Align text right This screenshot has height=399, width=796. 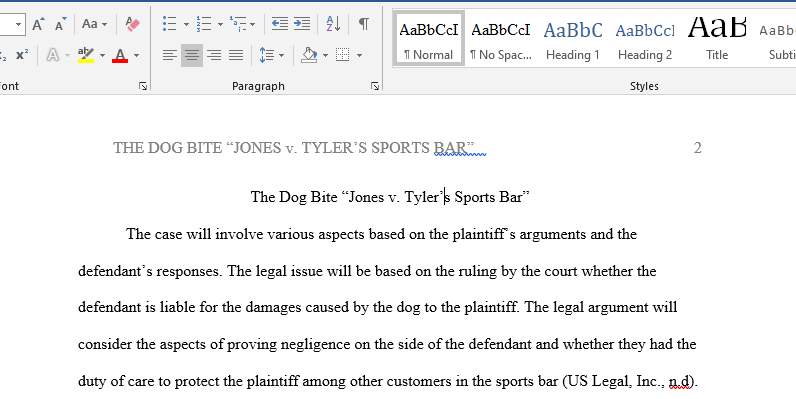tap(214, 55)
